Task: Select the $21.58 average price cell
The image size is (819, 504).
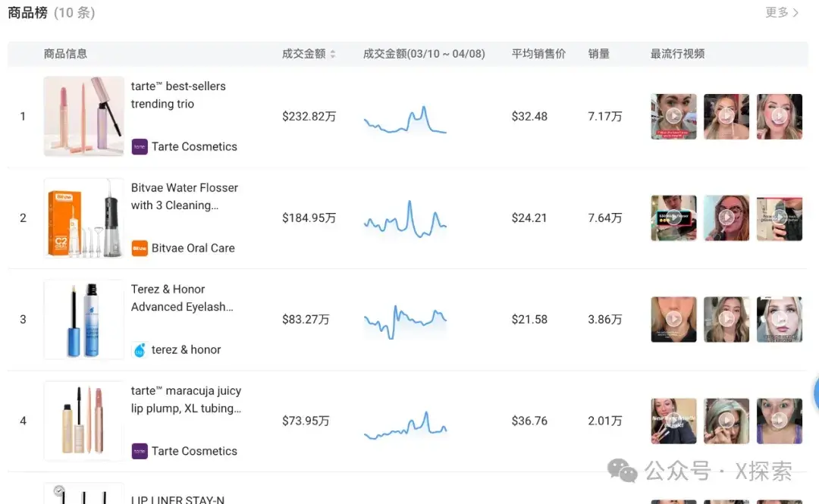Action: (x=529, y=319)
